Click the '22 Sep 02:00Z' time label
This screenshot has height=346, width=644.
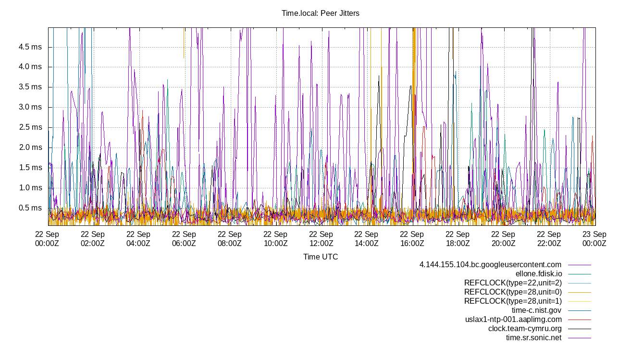point(93,239)
